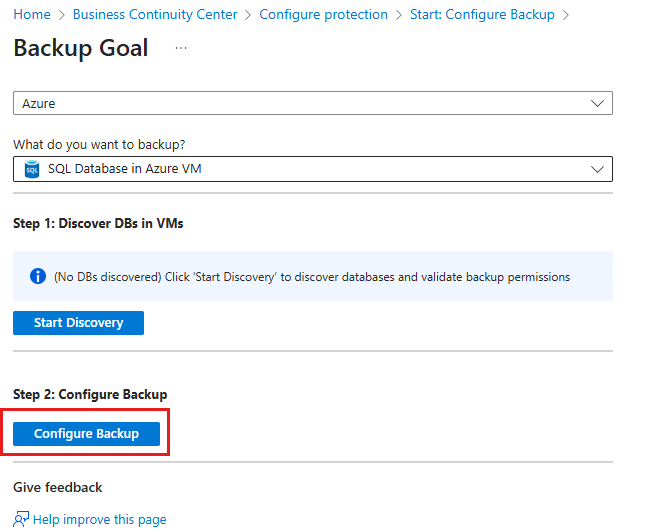Open the ellipsis menu beside Backup Goal
Screen dimensions: 646x532
tap(181, 48)
